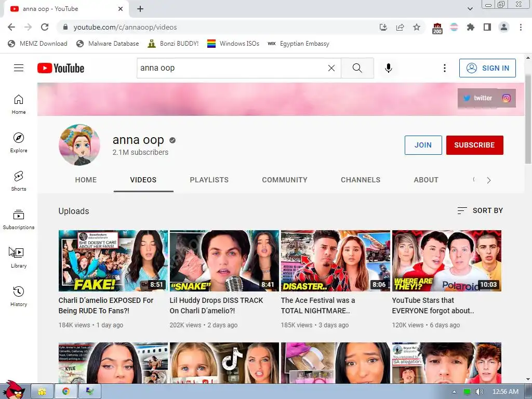The height and width of the screenshot is (399, 532).
Task: Open Windows ISOs bookmark
Action: click(x=233, y=44)
